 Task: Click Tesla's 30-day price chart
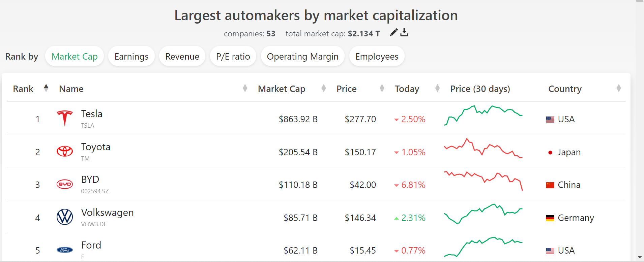(x=483, y=115)
